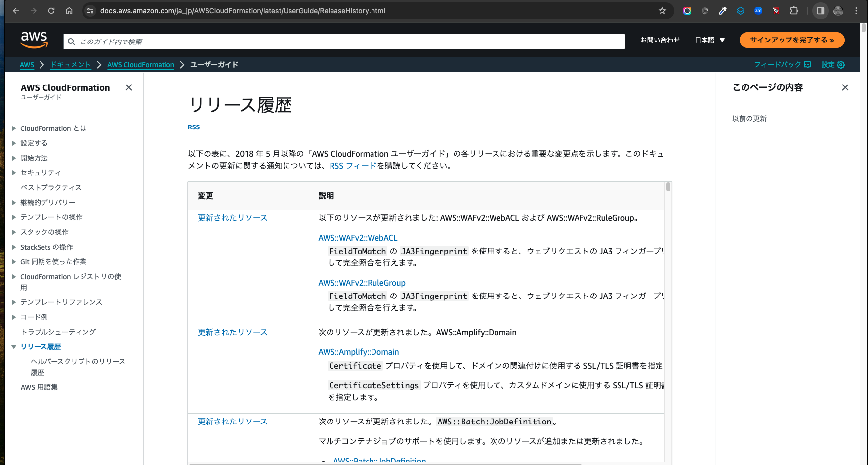Open 'ヘルパースクリプトのリリース履歴' page
Screen dimensions: 868x465
(78, 367)
